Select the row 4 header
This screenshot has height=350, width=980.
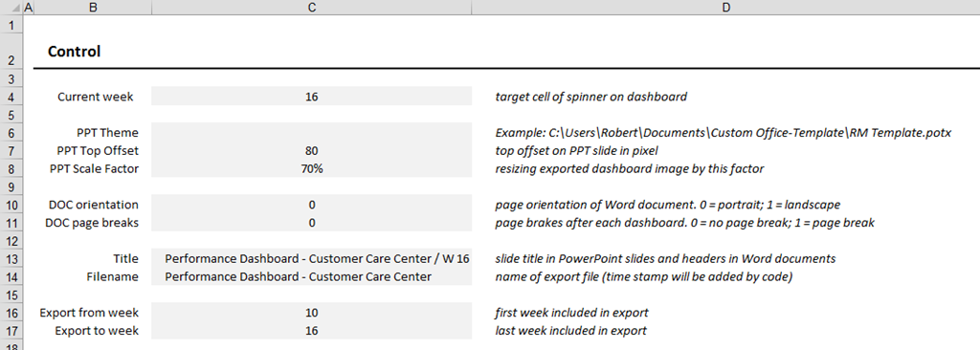coord(11,97)
